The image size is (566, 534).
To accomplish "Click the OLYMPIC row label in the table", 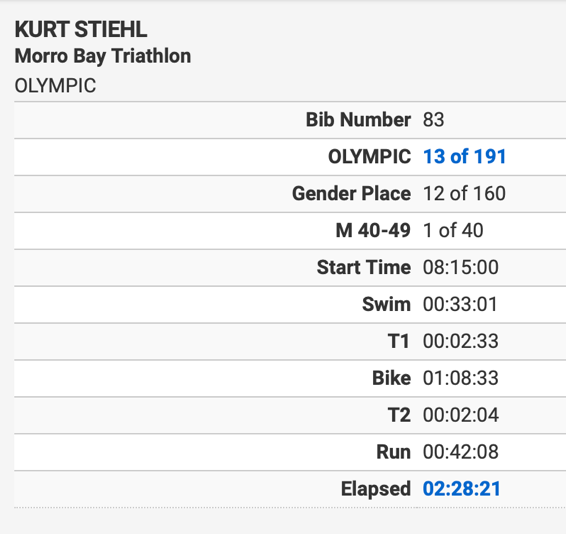I will point(369,156).
